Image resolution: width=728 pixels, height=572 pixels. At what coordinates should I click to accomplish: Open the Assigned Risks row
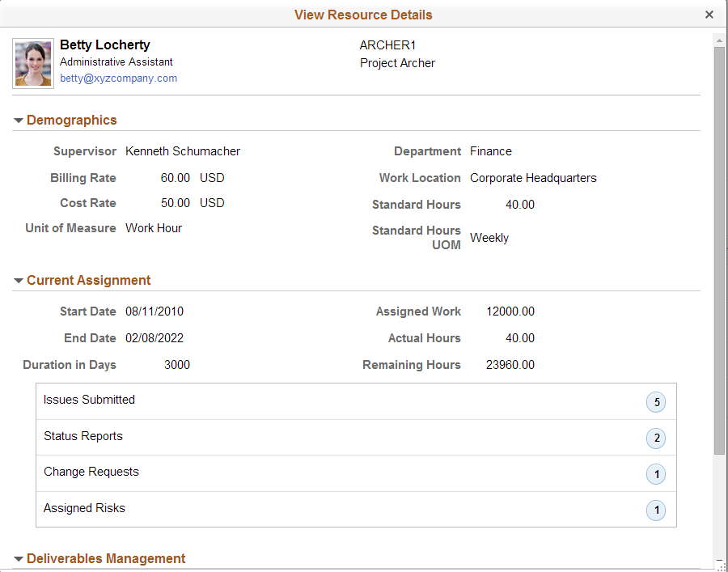click(x=84, y=508)
